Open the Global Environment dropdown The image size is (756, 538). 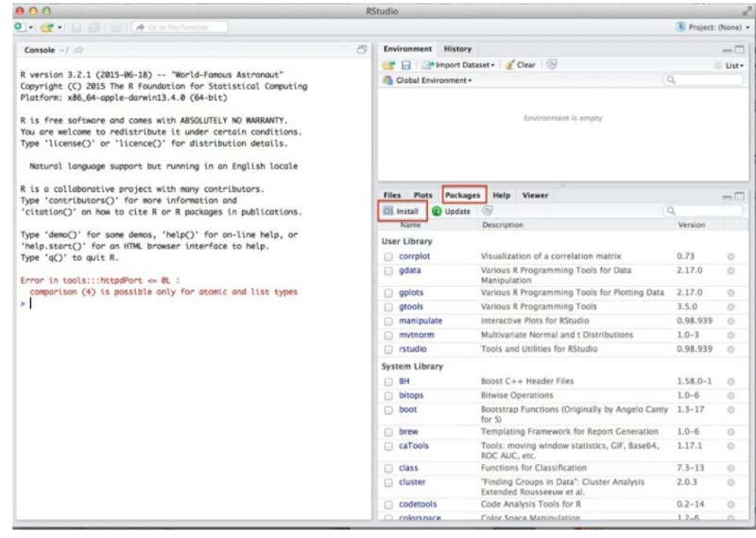tap(428, 80)
